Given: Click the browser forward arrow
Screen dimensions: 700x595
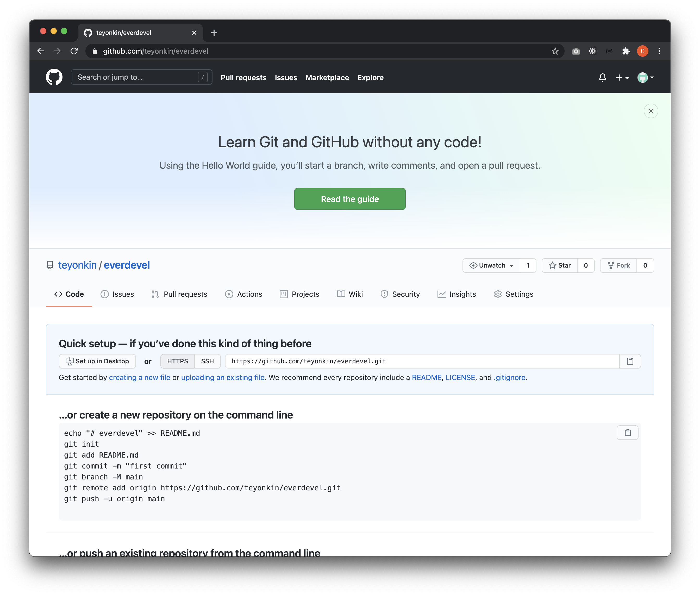Looking at the screenshot, I should (x=57, y=51).
